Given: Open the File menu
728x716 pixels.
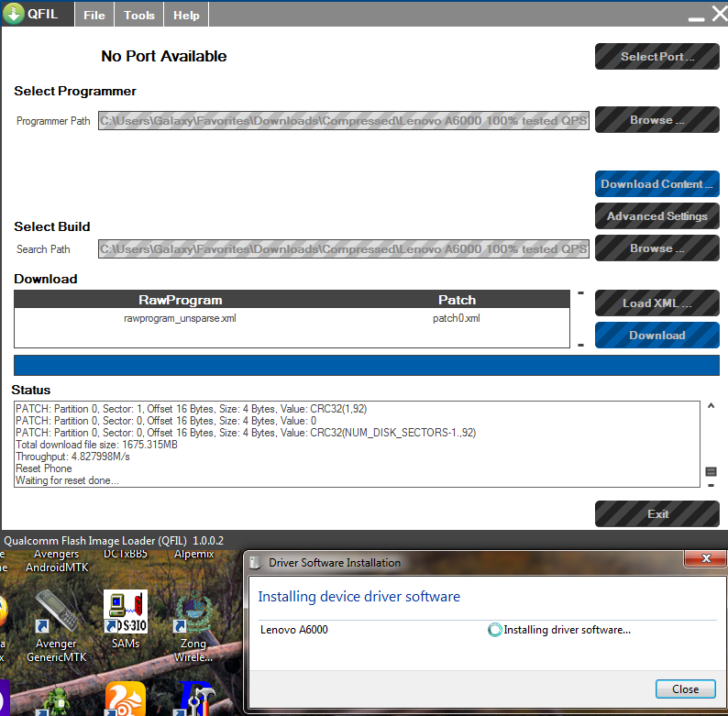Looking at the screenshot, I should pyautogui.click(x=94, y=15).
